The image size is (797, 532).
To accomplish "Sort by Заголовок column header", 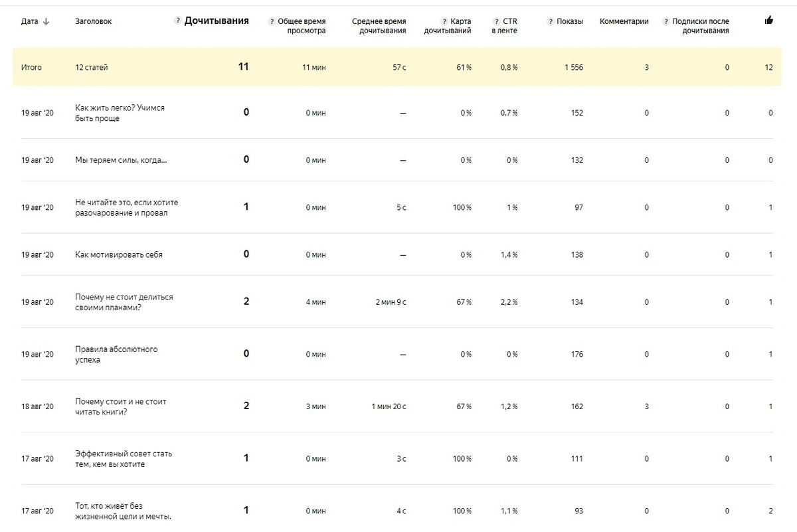I will tap(94, 21).
